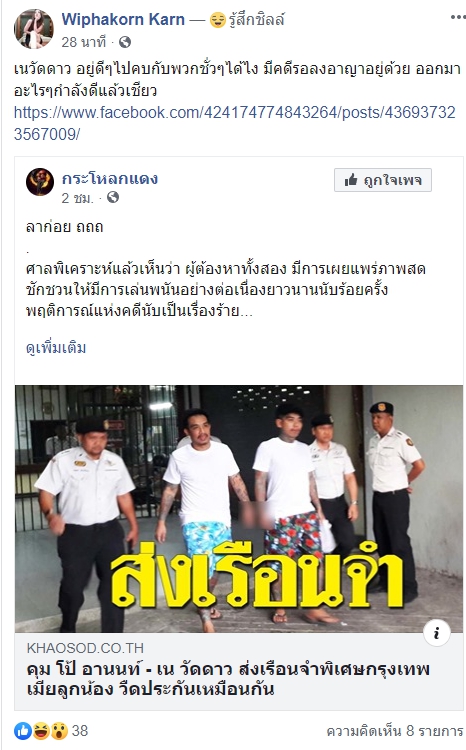Show reaction count 38 details
The image size is (466, 750).
click(80, 731)
